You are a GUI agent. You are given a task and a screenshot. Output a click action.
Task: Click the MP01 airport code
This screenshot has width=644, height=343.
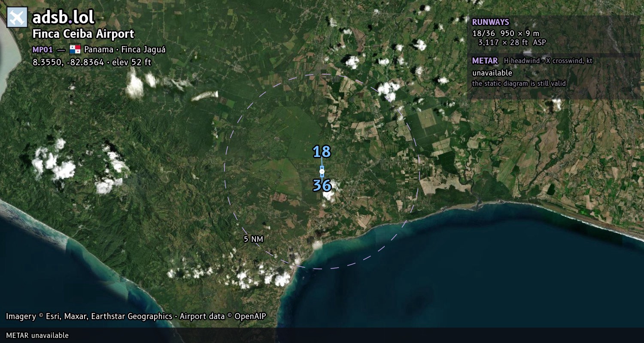coord(43,50)
